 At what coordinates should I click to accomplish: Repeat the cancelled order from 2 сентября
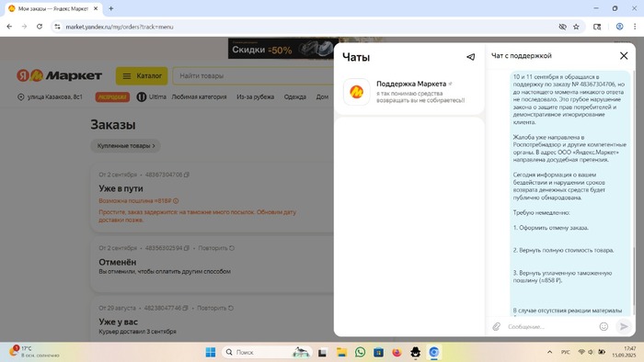(x=216, y=248)
